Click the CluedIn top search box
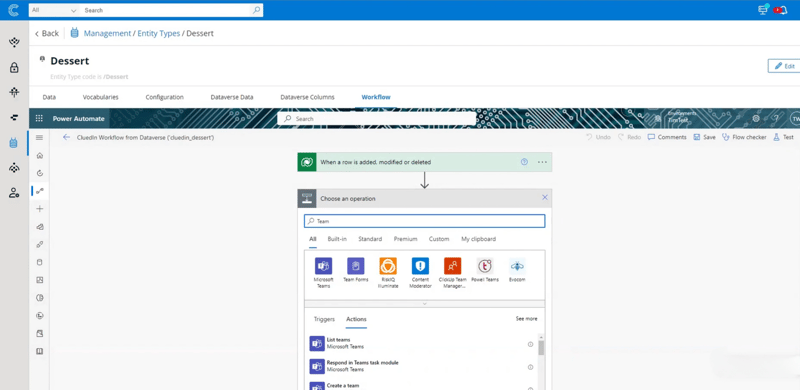The height and width of the screenshot is (390, 800). 172,10
